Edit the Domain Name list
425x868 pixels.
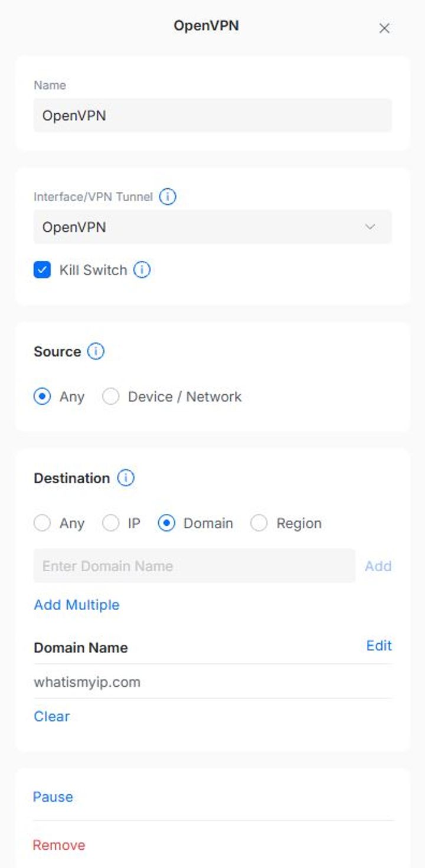[x=379, y=646]
